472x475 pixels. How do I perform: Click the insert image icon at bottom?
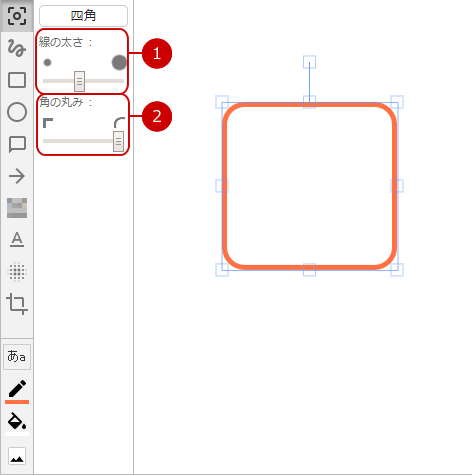coord(17,456)
